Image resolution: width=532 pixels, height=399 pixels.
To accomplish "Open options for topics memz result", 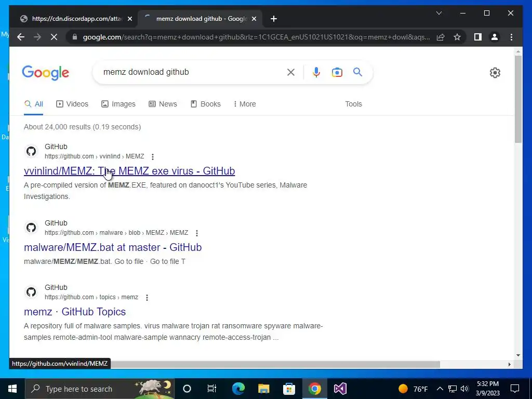I will (x=147, y=298).
